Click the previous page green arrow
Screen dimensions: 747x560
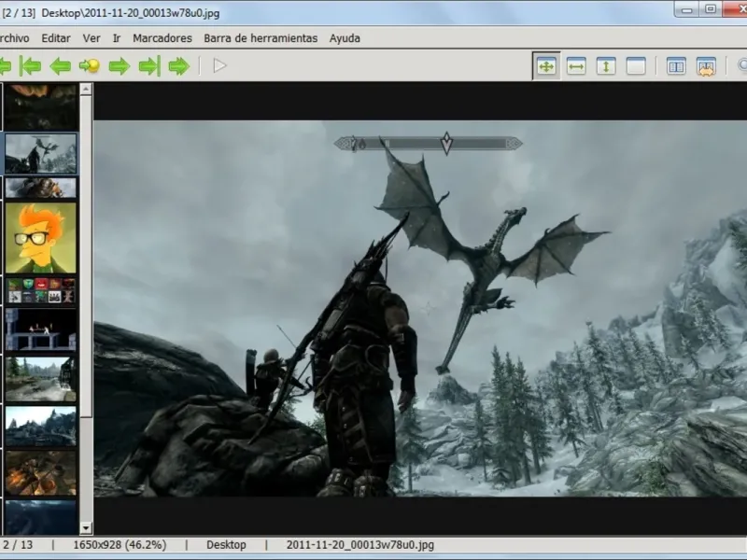61,65
